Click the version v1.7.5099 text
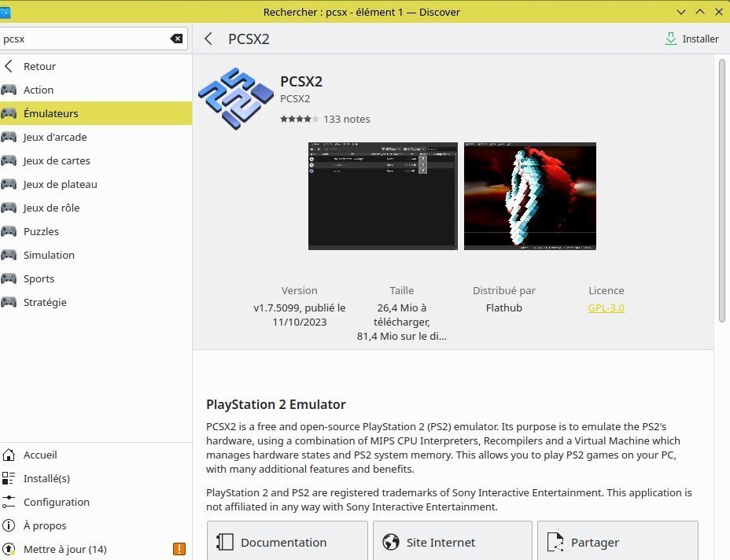 click(300, 315)
